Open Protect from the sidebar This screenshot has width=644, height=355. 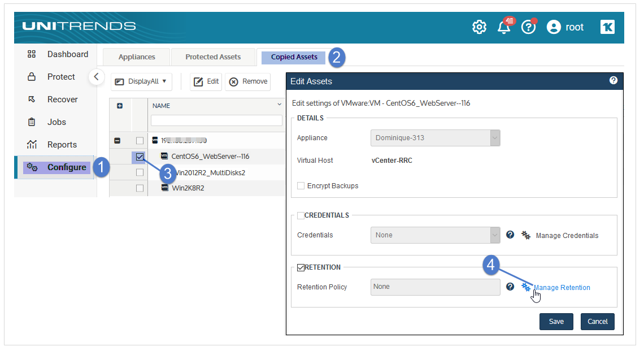[51, 77]
